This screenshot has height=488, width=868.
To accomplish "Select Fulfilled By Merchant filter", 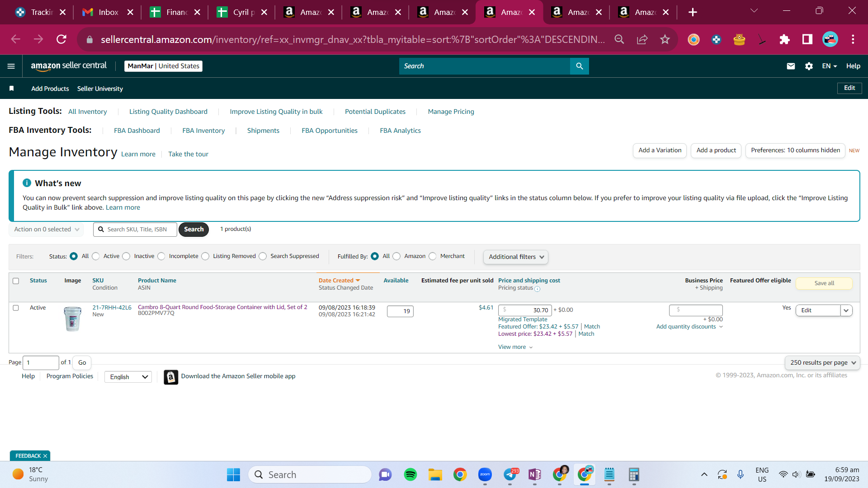I will click(x=433, y=256).
